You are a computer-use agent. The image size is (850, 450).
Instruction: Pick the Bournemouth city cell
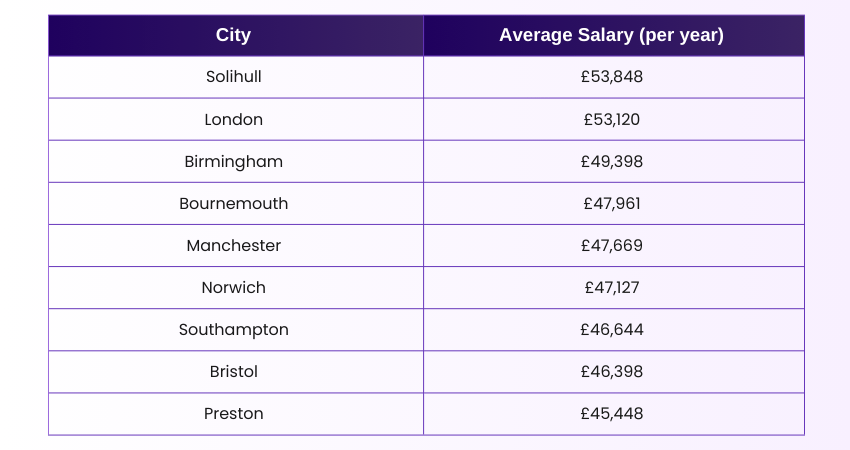[x=234, y=203]
